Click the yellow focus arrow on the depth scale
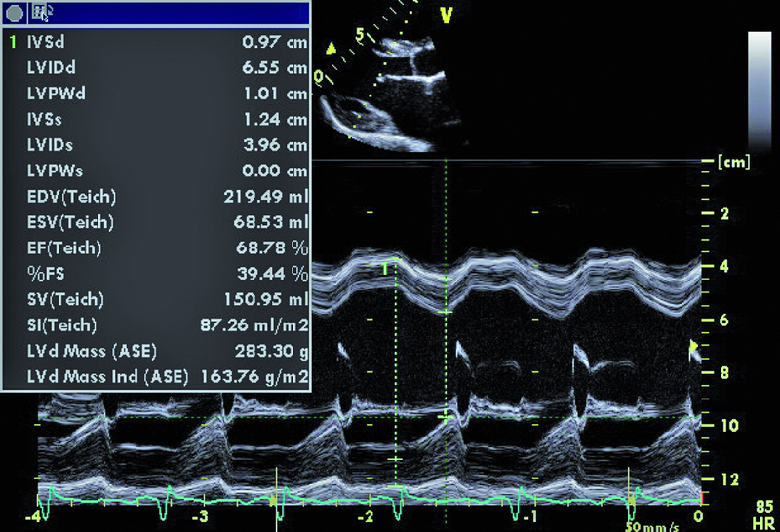Screen dimensions: 780x532 click(694, 346)
